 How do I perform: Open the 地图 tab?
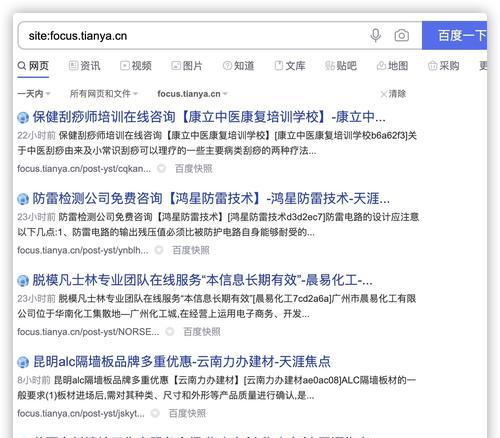pos(392,66)
